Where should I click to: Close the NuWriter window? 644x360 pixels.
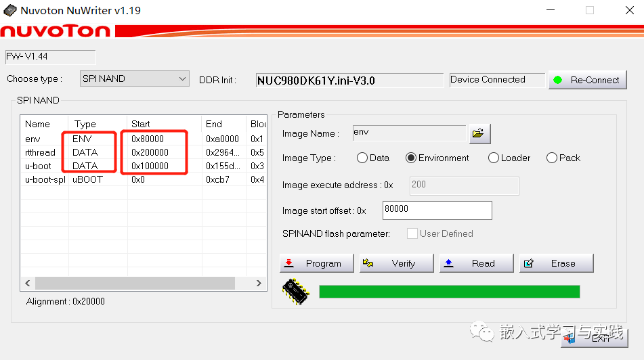(x=630, y=10)
